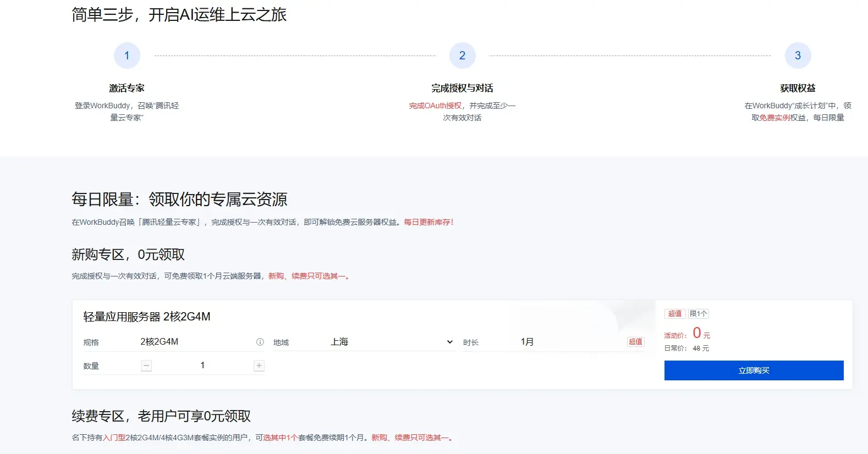
Task: Click the 数量 label
Action: coord(91,366)
